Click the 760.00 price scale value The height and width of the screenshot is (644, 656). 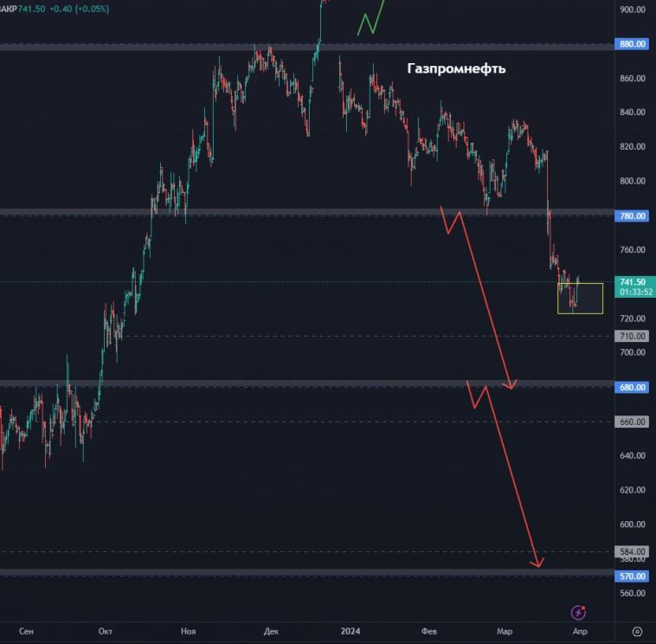(633, 249)
